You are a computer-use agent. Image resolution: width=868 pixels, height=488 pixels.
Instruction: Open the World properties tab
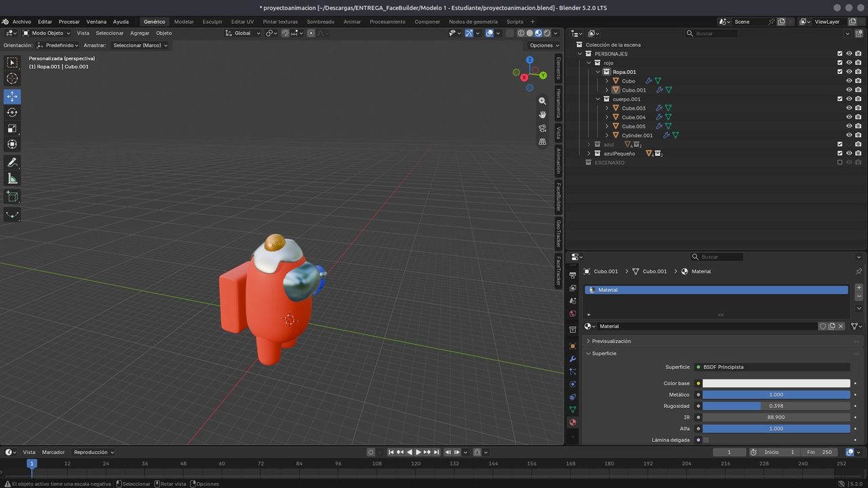[x=572, y=314]
